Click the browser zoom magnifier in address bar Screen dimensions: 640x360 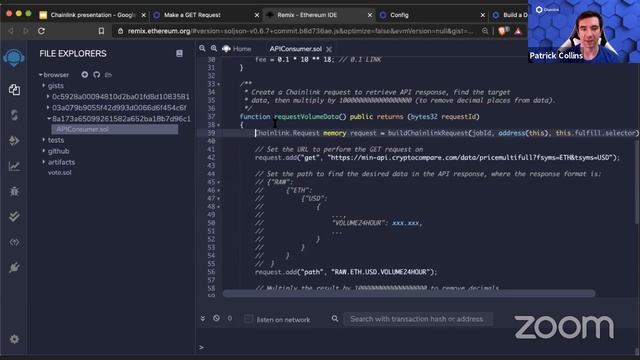485,31
